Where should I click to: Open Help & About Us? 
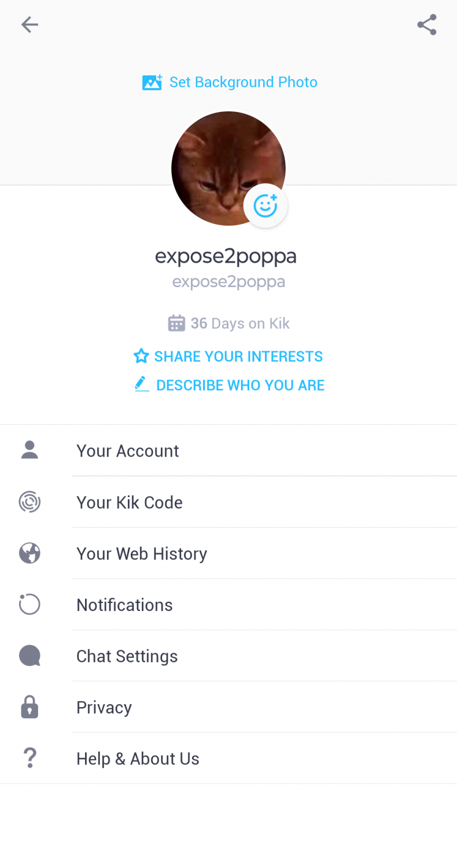tap(138, 759)
